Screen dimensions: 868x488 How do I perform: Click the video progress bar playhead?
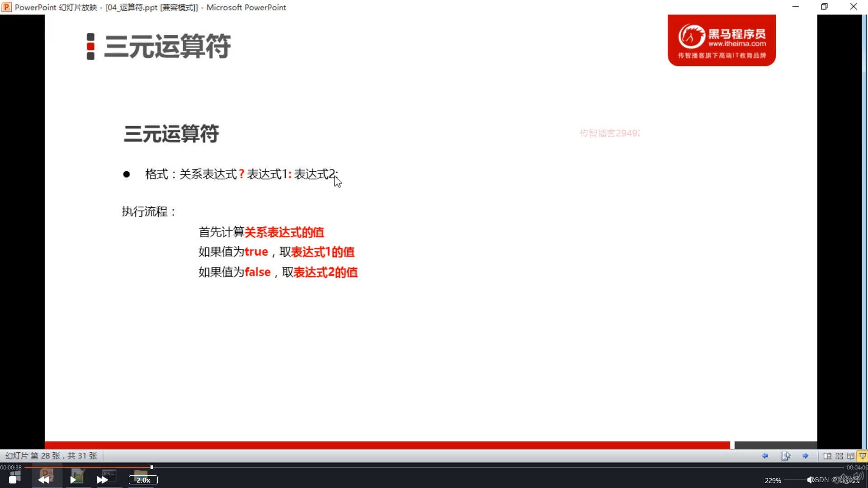pos(151,467)
